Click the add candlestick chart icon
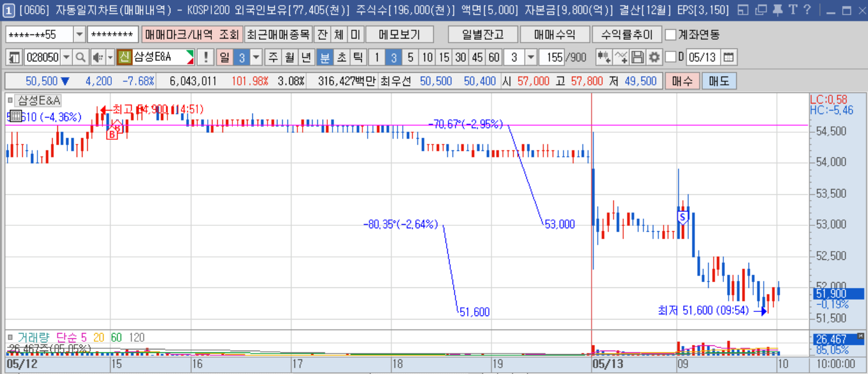This screenshot has height=374, width=868. click(604, 57)
